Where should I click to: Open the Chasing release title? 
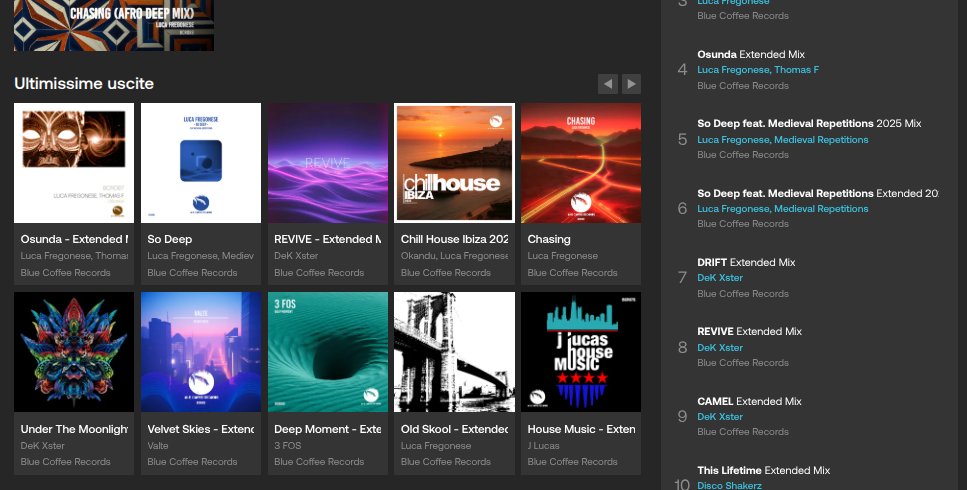click(549, 239)
